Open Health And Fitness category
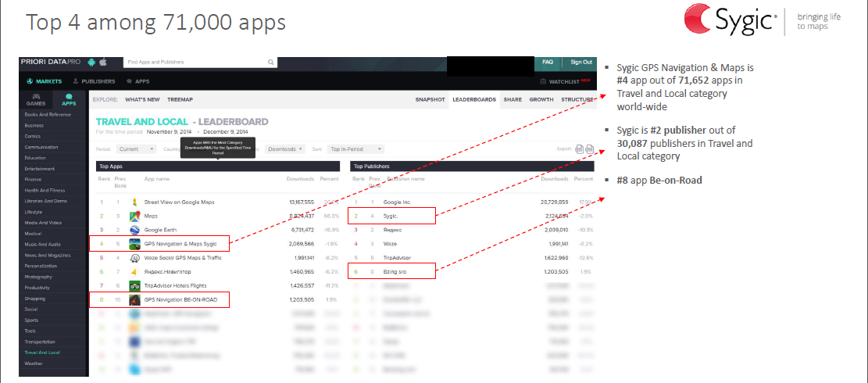The height and width of the screenshot is (383, 868). coord(45,191)
